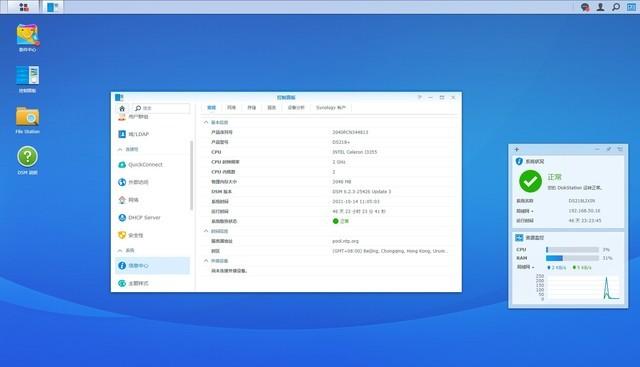The width and height of the screenshot is (640, 367).
Task: Click the Resource Monitor widget icon
Action: point(519,238)
